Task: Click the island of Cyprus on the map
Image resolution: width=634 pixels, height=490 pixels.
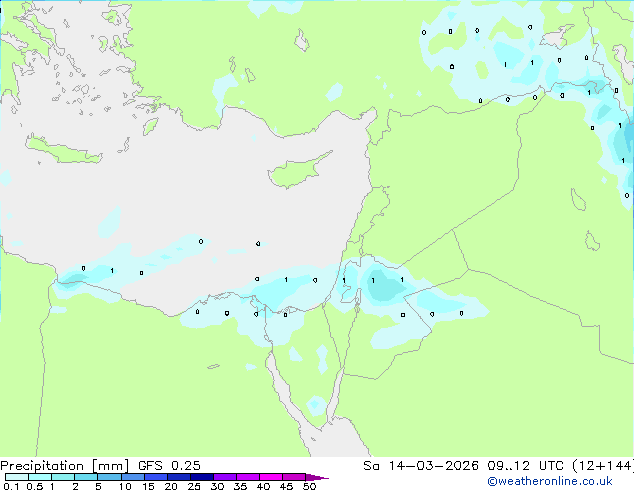Action: pyautogui.click(x=297, y=170)
